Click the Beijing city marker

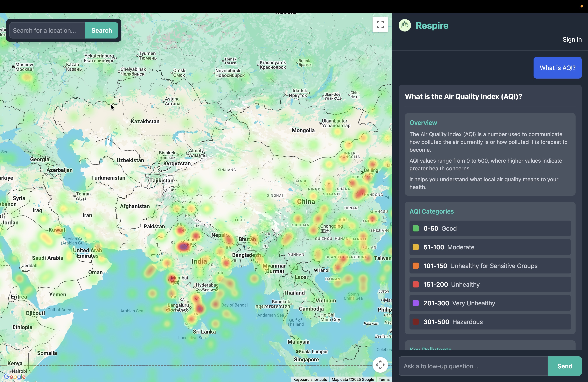tap(362, 173)
